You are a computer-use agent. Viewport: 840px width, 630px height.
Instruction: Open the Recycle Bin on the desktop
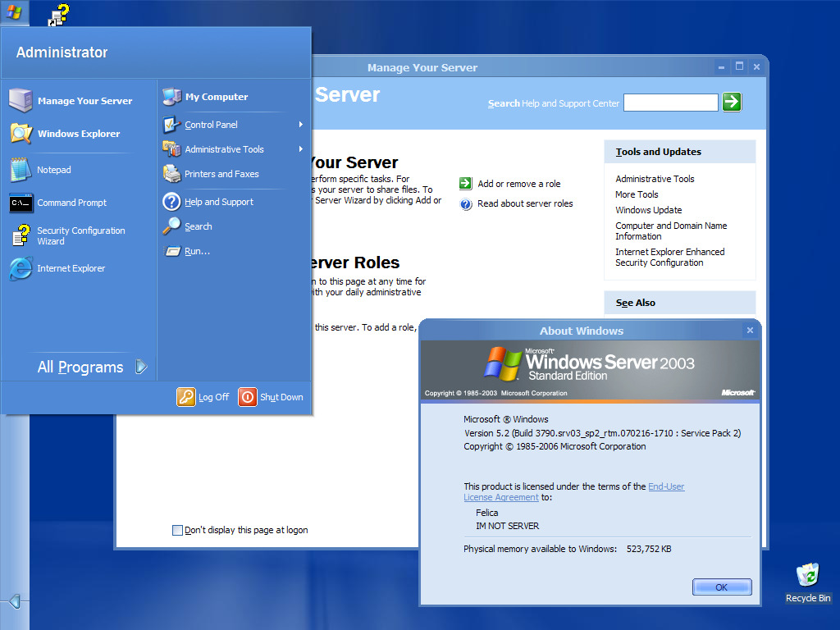808,583
